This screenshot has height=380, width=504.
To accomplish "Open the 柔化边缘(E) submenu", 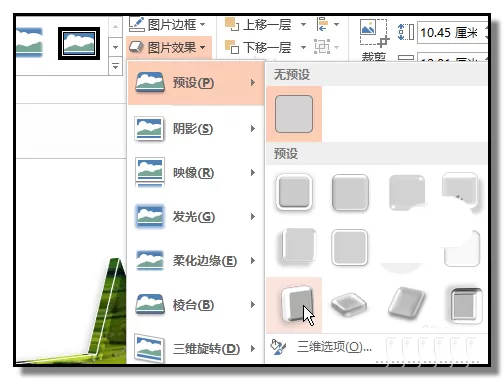I will 196,261.
